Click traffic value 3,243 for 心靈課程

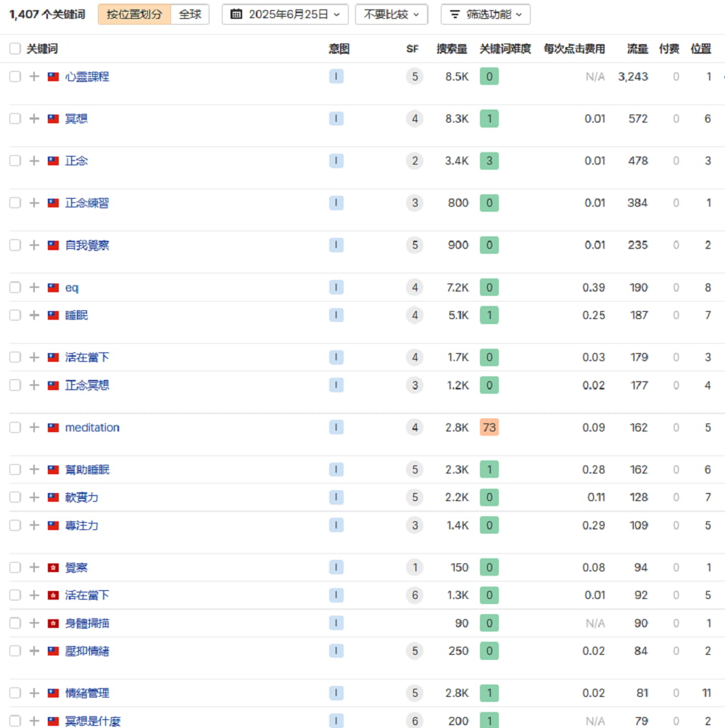(x=633, y=77)
